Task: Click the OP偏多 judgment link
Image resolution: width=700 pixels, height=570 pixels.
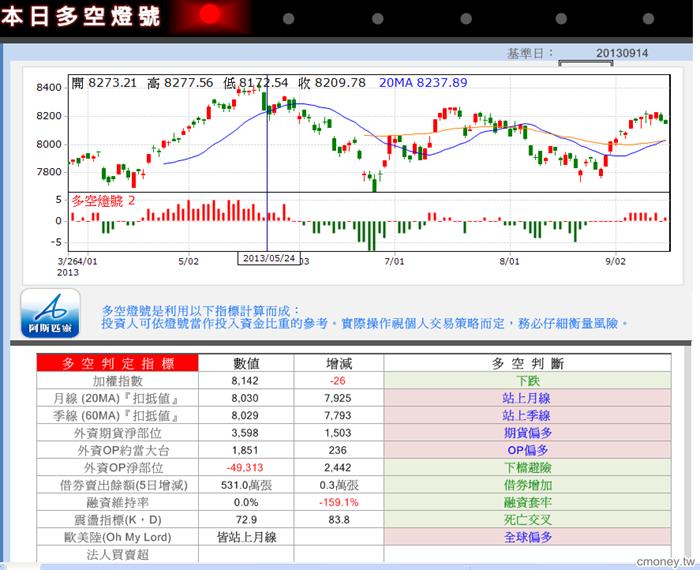Action: [528, 450]
